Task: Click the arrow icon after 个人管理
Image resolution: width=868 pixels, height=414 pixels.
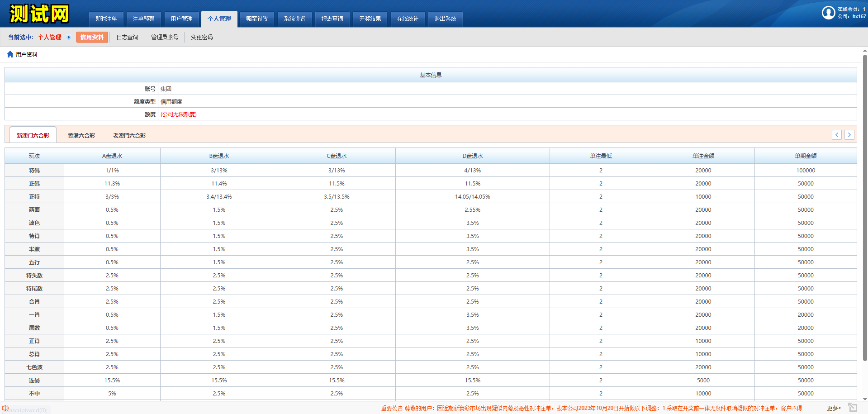Action: pyautogui.click(x=69, y=37)
